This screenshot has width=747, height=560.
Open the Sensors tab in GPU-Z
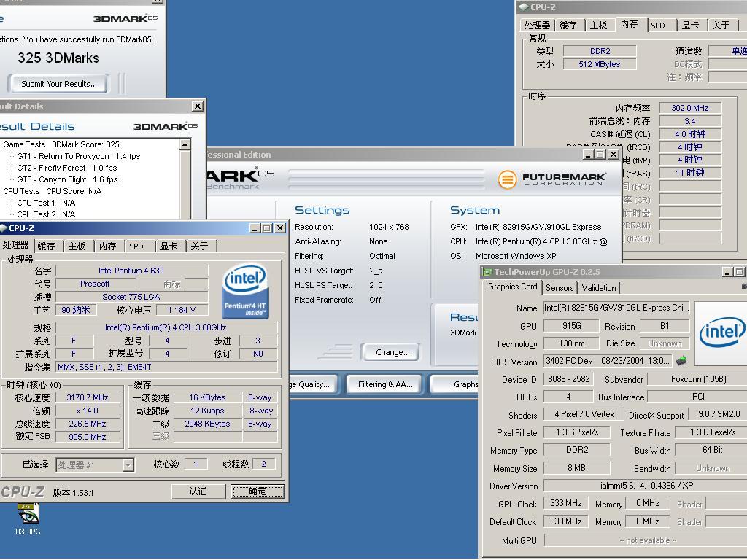[x=560, y=287]
